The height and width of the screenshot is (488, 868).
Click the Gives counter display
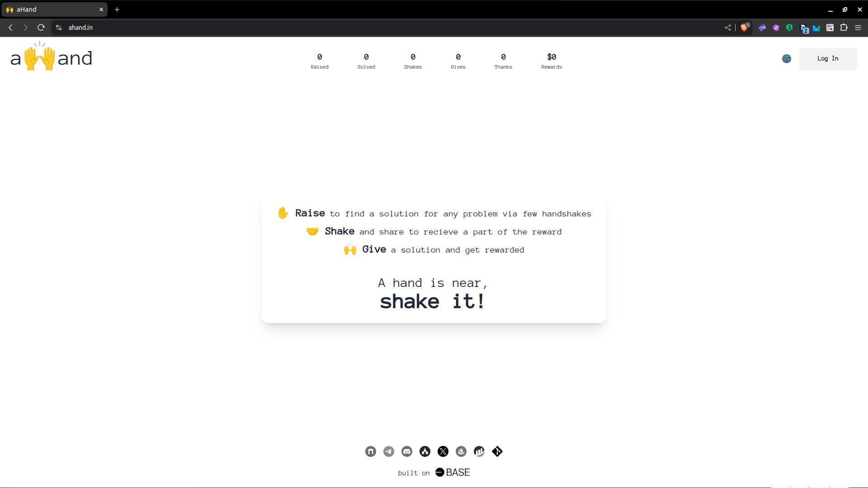458,60
